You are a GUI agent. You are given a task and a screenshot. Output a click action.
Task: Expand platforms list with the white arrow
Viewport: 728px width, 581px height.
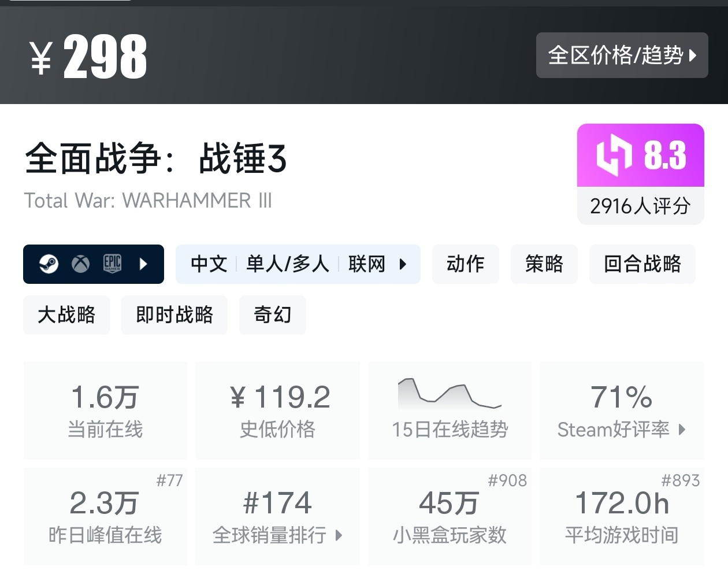[x=144, y=264]
